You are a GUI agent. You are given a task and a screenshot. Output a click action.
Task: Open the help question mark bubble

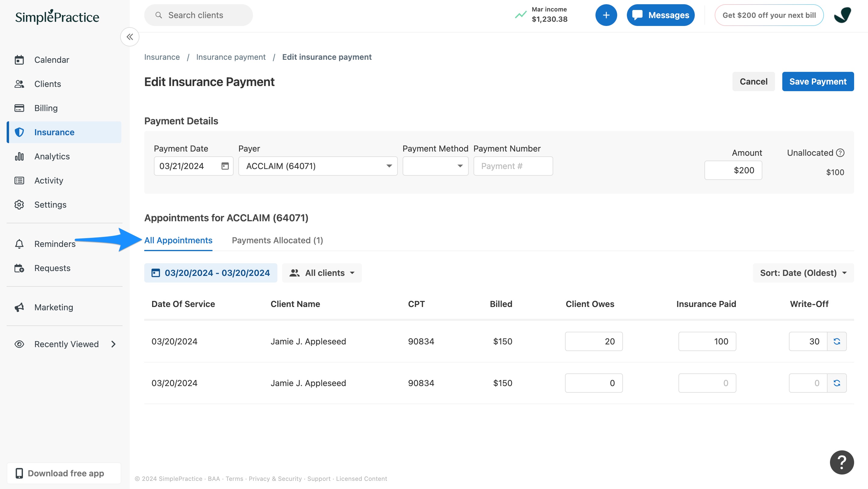842,462
